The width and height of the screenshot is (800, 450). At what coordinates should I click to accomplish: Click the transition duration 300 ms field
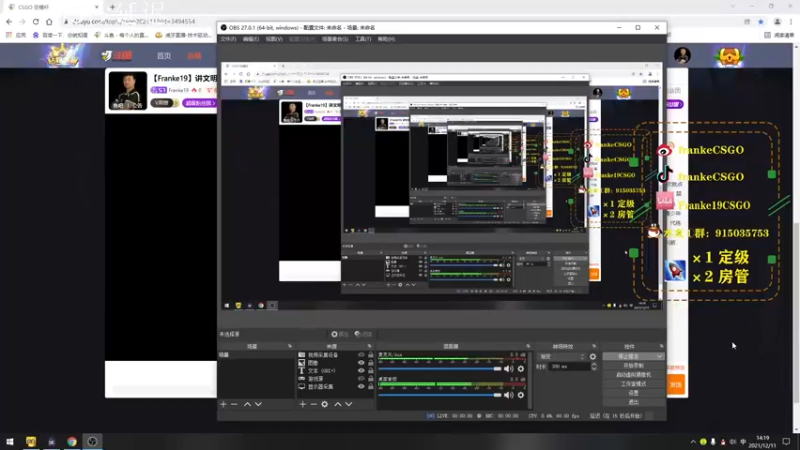570,366
